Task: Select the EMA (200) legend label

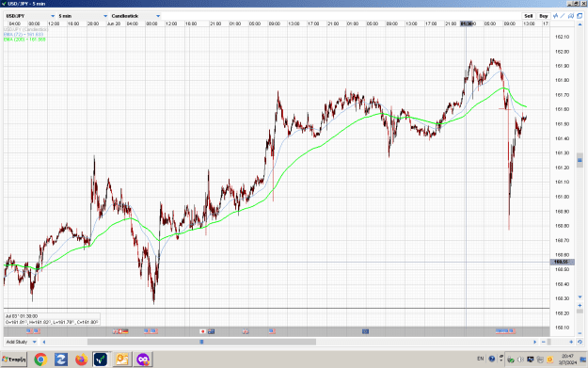Action: pyautogui.click(x=24, y=39)
